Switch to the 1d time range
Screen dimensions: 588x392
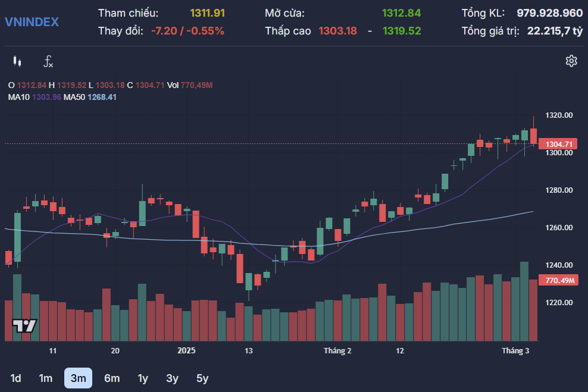point(15,378)
